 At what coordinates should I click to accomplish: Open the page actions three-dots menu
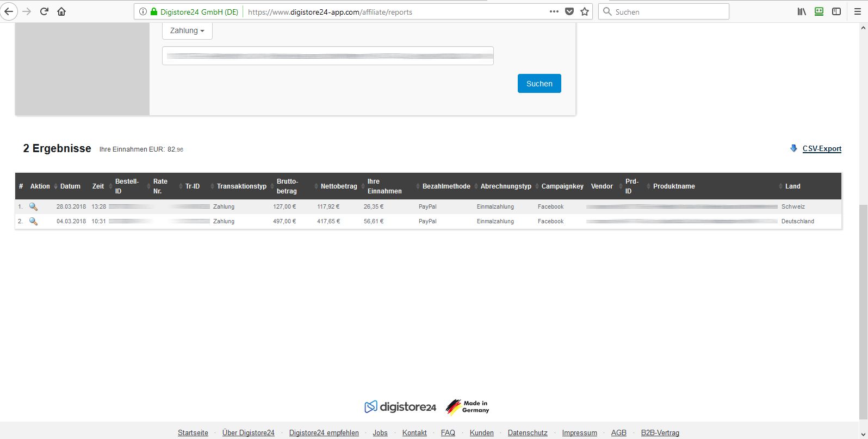pos(554,11)
